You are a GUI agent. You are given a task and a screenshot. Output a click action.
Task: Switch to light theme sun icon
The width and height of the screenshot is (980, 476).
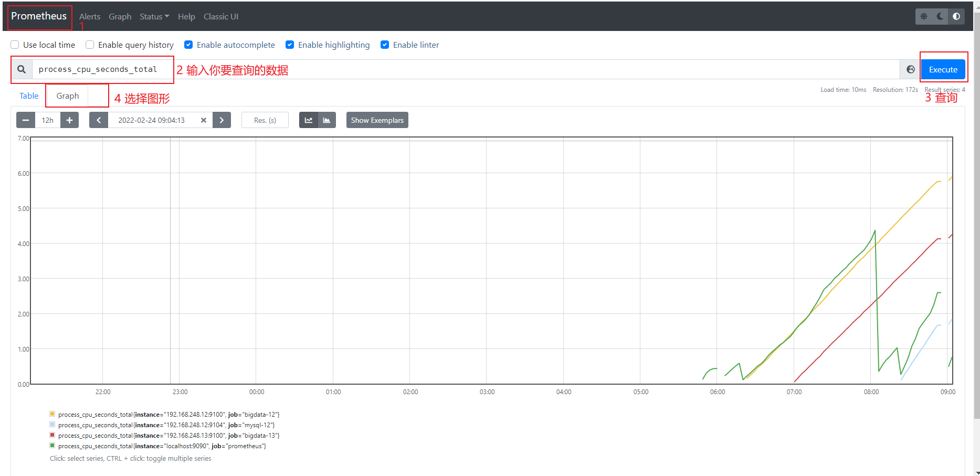click(924, 16)
